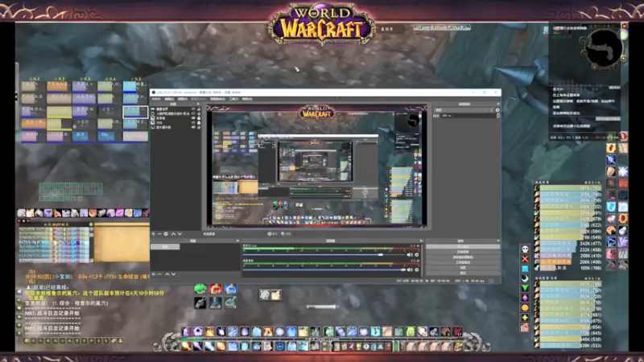
Task: Move scene down in OBS scenes panel
Action: click(x=174, y=274)
